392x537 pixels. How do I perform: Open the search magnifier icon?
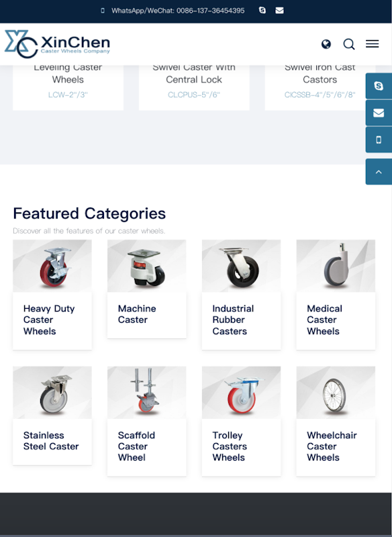tap(349, 44)
